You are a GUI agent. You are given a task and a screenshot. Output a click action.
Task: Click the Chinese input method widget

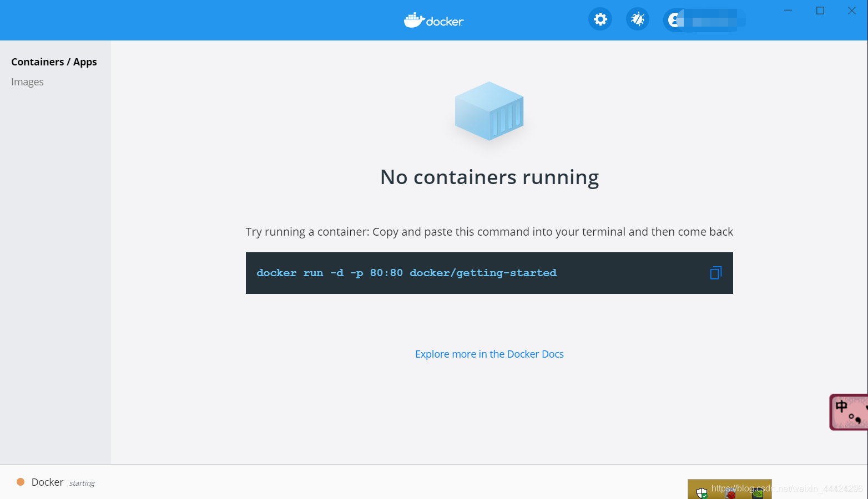849,412
